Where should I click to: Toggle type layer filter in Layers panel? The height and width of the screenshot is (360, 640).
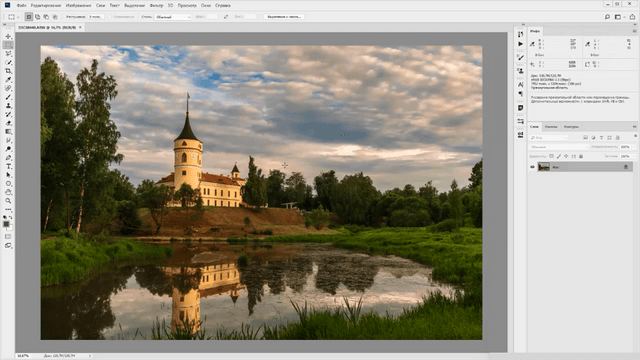[601, 138]
